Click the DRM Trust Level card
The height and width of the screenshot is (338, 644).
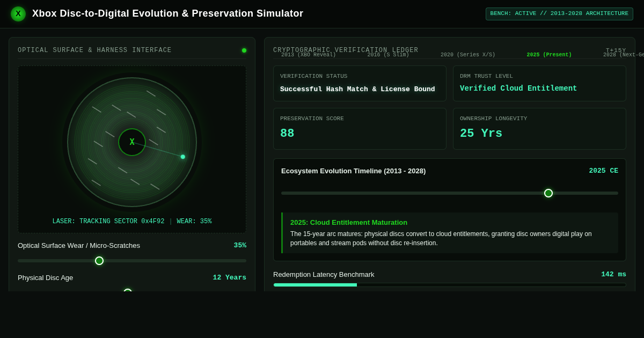539,84
